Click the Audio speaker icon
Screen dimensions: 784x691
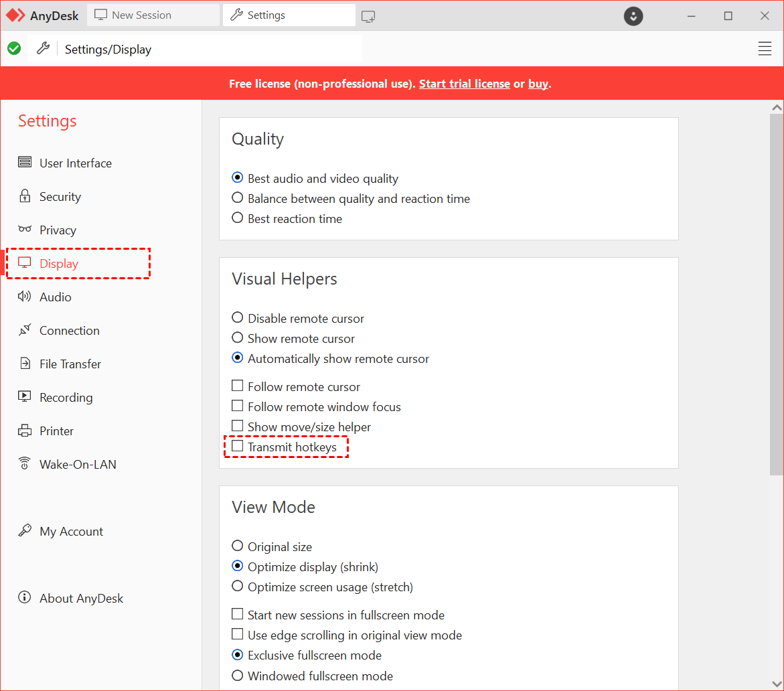(x=25, y=297)
